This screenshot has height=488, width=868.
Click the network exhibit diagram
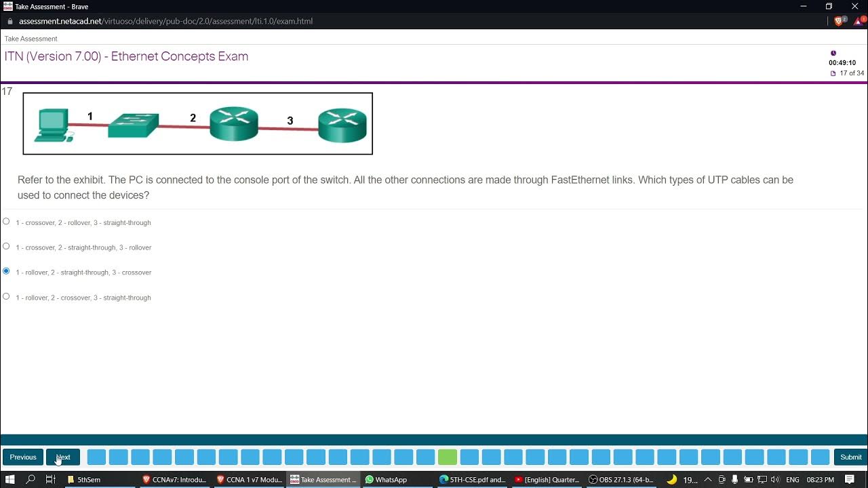198,123
